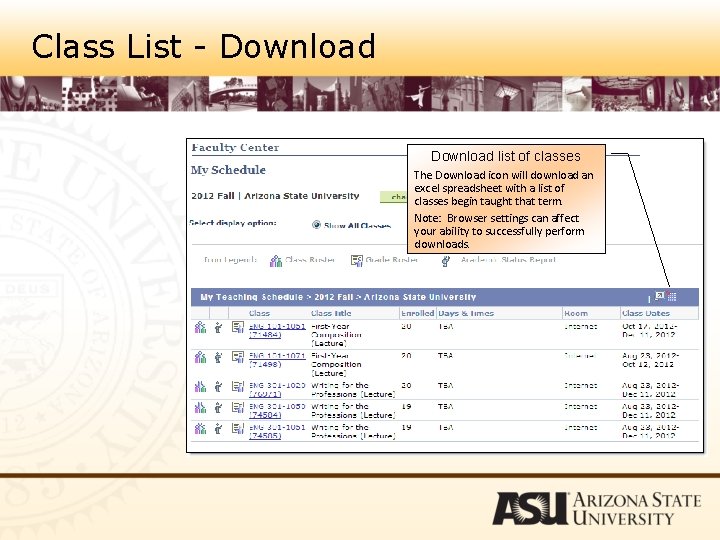The width and height of the screenshot is (720, 540).
Task: Click the Days & Times column header
Action: pos(466,313)
